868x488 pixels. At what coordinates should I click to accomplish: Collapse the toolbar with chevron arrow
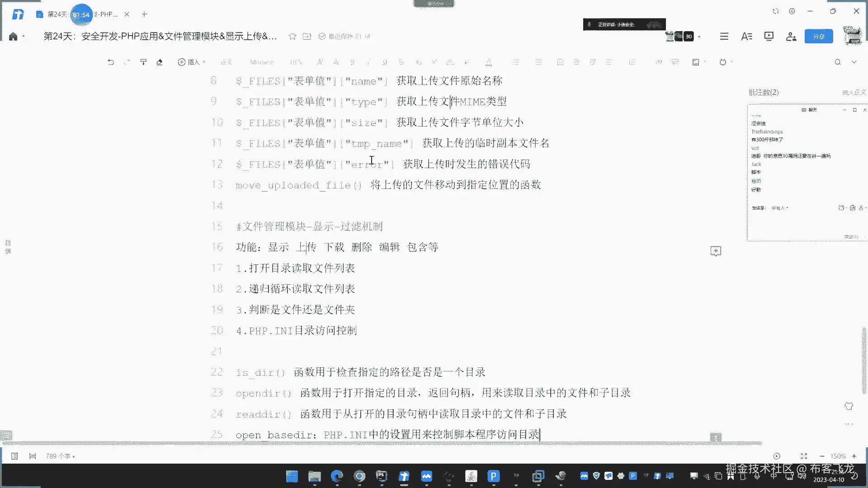tap(854, 62)
